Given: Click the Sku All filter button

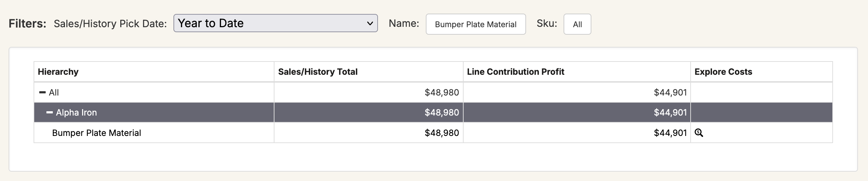Looking at the screenshot, I should 577,24.
